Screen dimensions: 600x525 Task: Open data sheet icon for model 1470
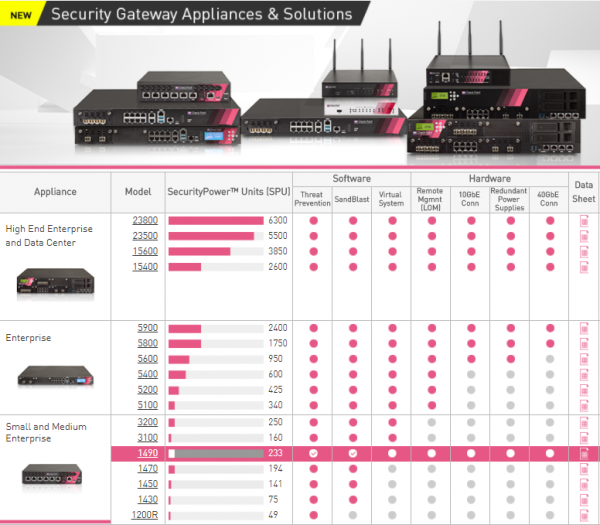(x=584, y=468)
